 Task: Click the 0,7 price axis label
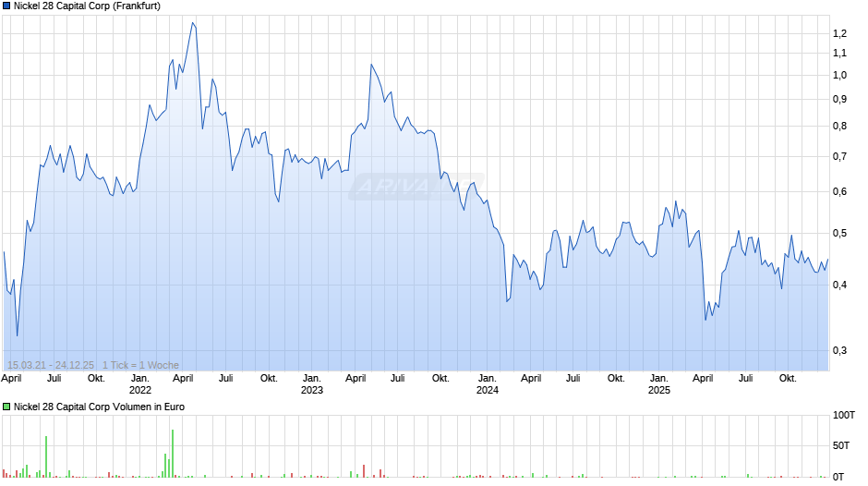point(839,157)
